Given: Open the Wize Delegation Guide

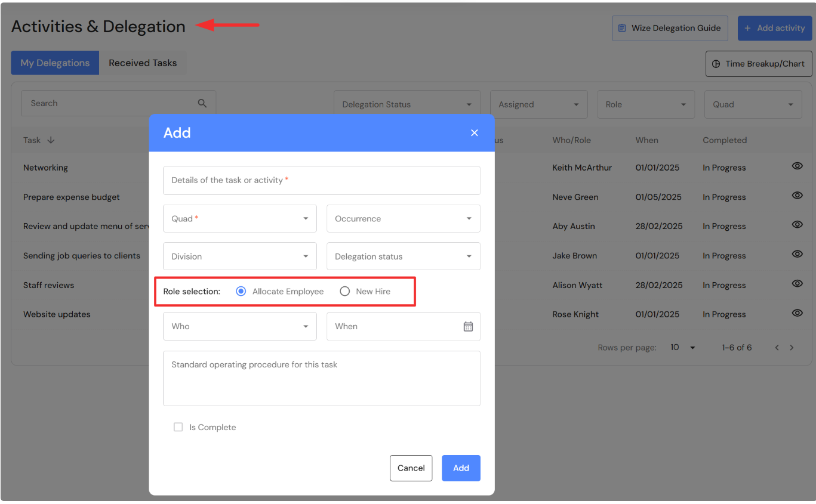Looking at the screenshot, I should (x=670, y=28).
